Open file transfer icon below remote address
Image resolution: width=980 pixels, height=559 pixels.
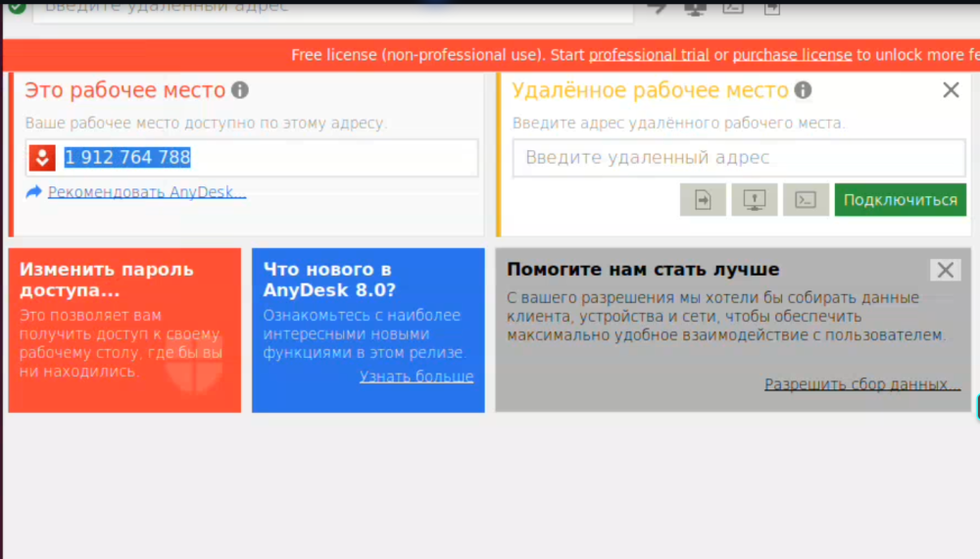703,199
